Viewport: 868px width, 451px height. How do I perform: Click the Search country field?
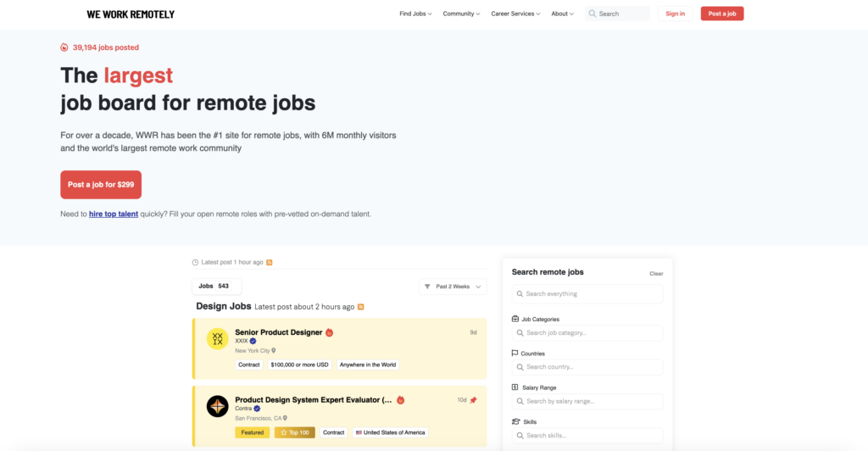click(587, 367)
